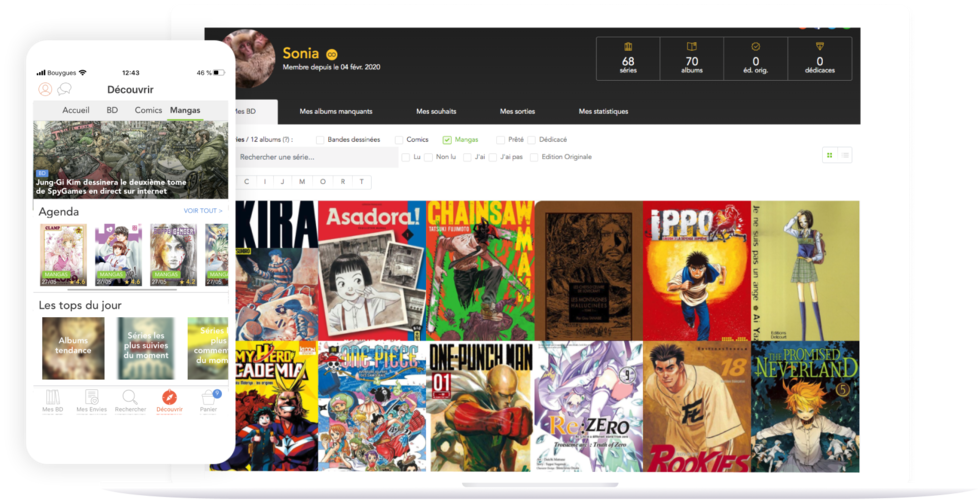Uncheck the Mangas filter checkbox
978x500 pixels.
(x=447, y=140)
